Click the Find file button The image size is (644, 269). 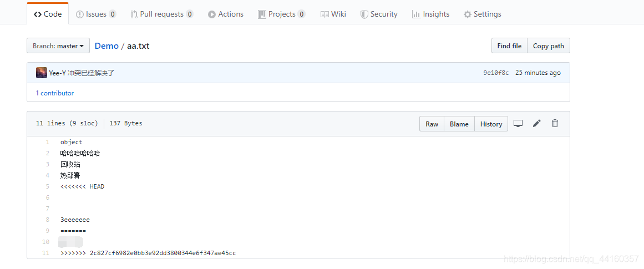pyautogui.click(x=509, y=45)
